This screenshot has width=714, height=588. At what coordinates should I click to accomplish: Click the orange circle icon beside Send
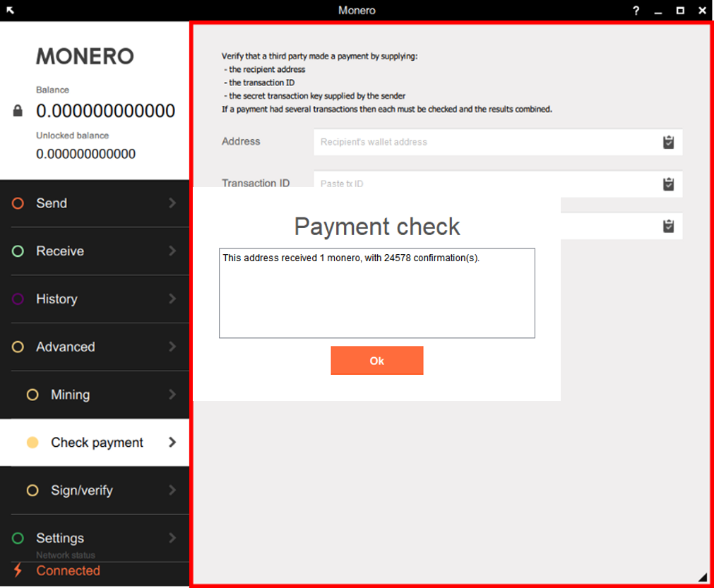[x=18, y=203]
